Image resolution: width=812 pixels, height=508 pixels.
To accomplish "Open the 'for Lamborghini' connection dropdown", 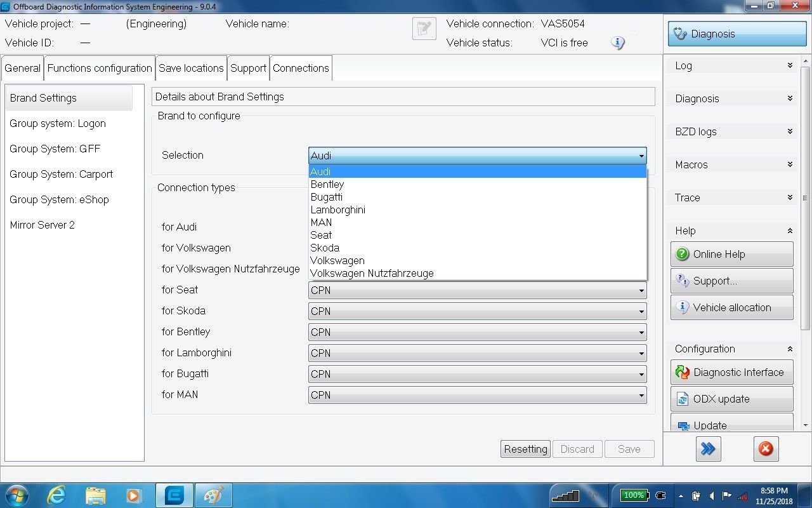I will [477, 353].
